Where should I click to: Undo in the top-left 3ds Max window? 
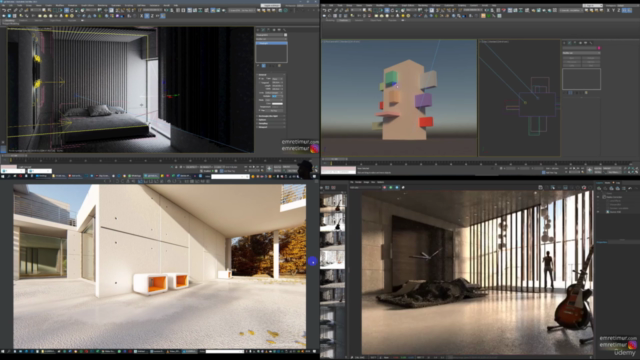[4, 10]
